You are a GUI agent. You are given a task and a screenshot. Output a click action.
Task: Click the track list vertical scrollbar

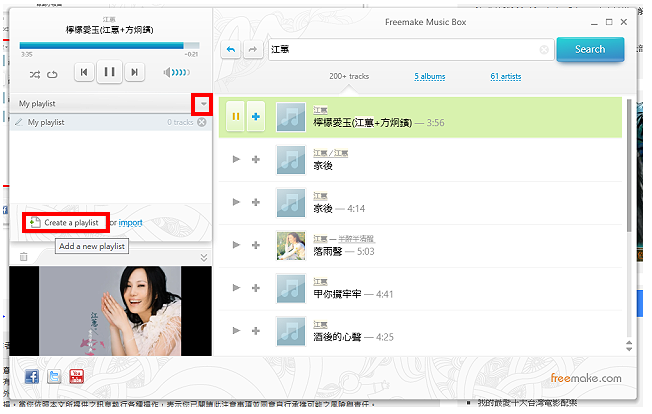pos(629,166)
